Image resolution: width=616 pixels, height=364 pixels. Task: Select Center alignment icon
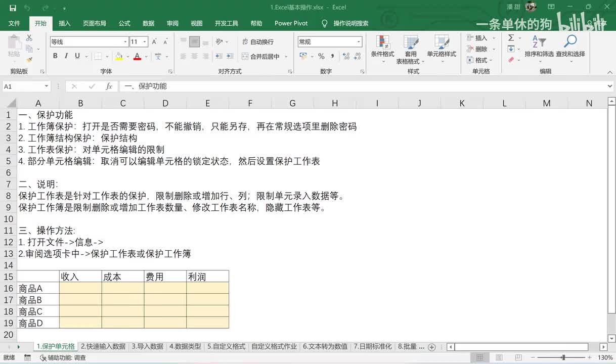coord(195,56)
